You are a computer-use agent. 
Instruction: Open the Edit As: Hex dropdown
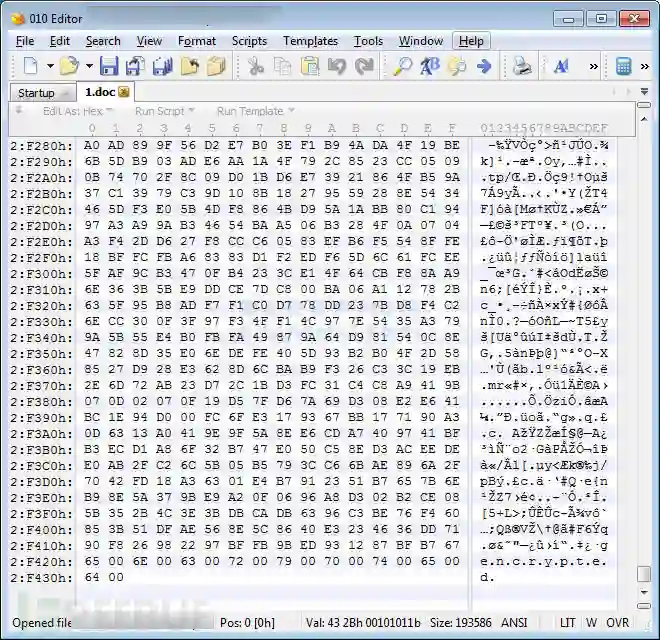tap(78, 111)
